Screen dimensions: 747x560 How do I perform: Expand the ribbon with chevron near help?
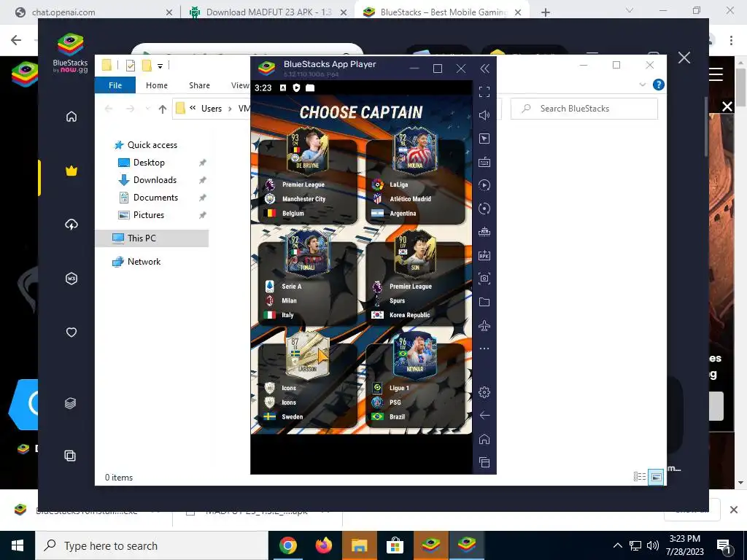pos(642,85)
